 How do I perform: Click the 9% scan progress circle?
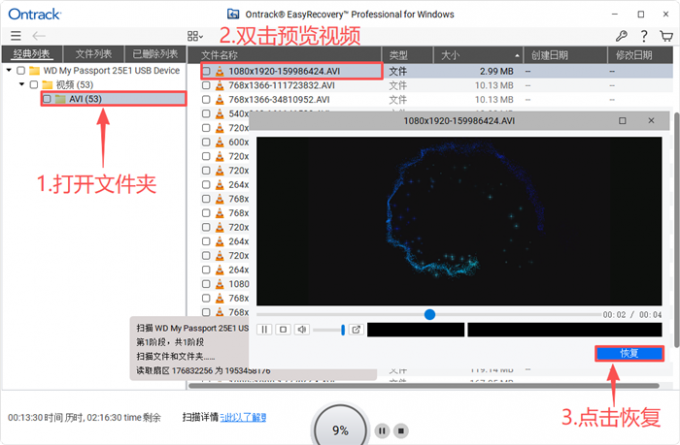click(x=340, y=429)
